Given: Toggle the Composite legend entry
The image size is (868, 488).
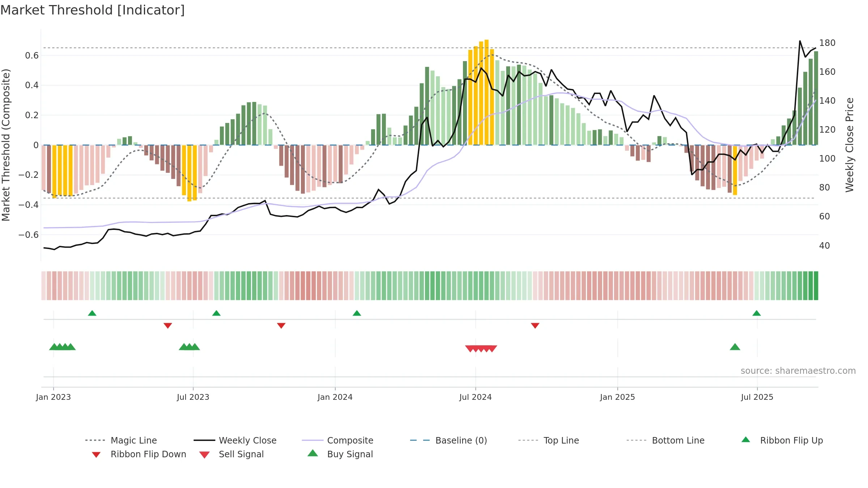Looking at the screenshot, I should 337,440.
